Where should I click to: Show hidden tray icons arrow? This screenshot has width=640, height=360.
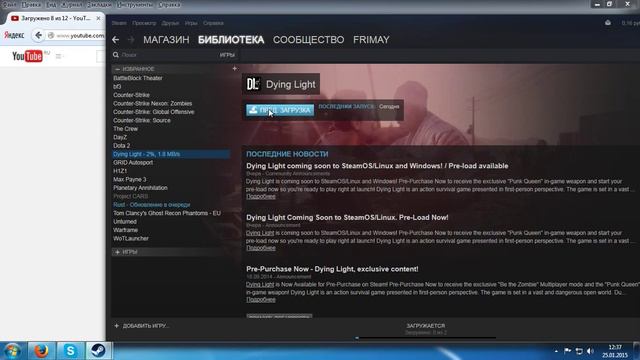[x=556, y=351]
